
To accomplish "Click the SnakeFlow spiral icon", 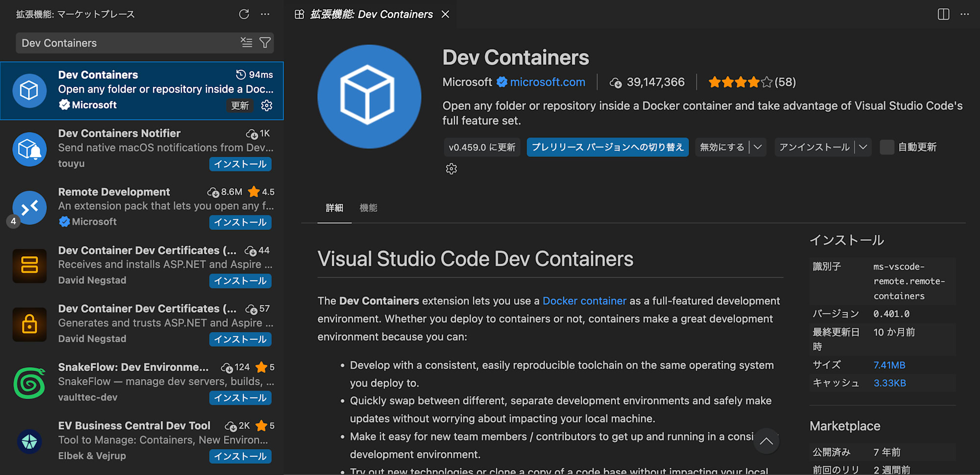I will point(29,383).
